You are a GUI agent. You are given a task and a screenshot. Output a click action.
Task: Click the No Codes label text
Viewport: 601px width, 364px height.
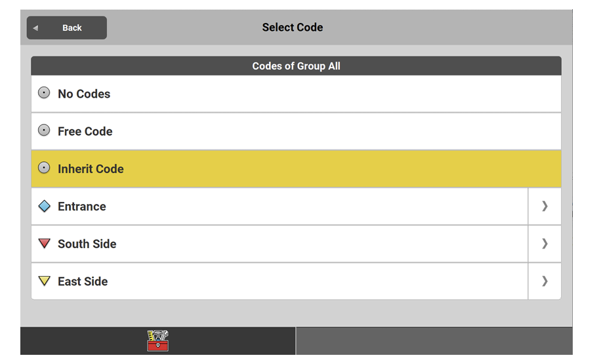(x=84, y=94)
